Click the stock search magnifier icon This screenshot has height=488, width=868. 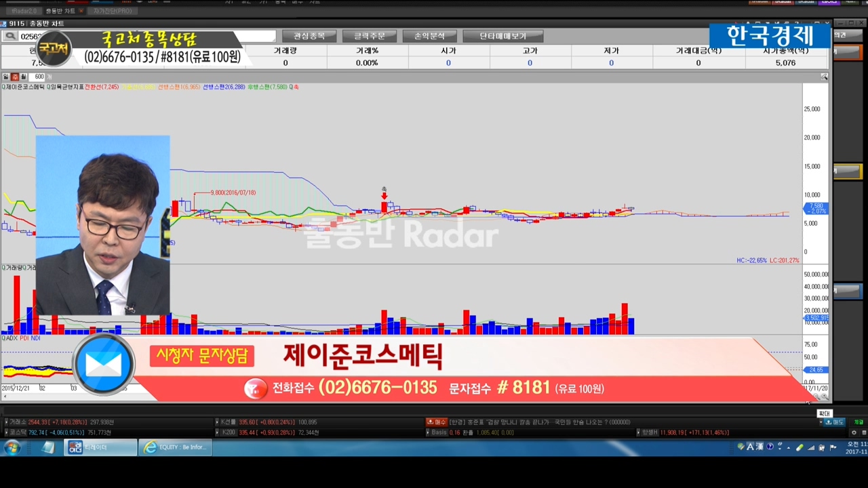point(10,37)
